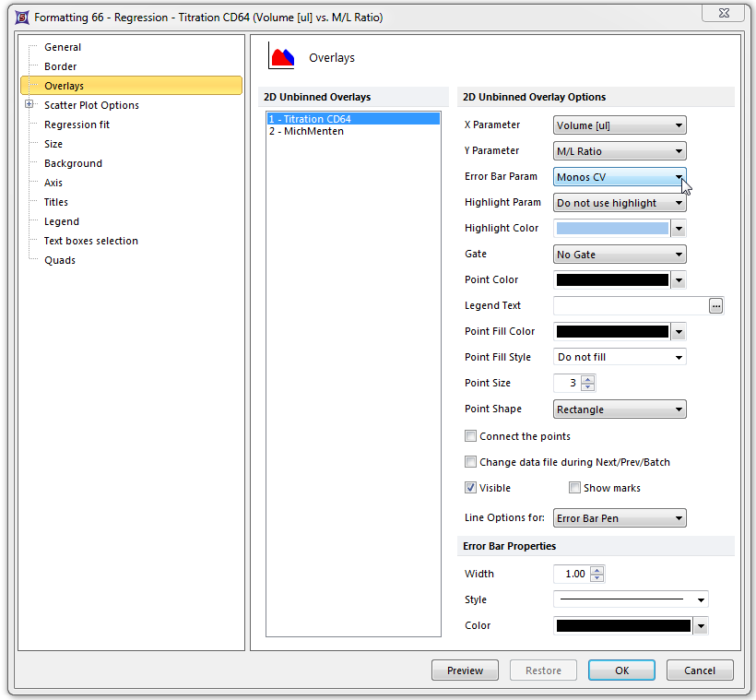Open the X Parameter dropdown

point(620,125)
